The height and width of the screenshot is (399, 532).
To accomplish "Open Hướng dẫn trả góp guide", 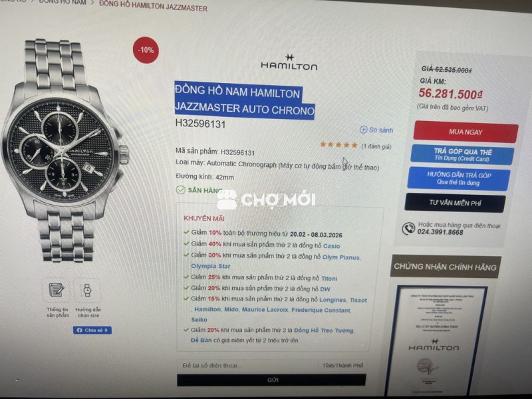I will (458, 179).
